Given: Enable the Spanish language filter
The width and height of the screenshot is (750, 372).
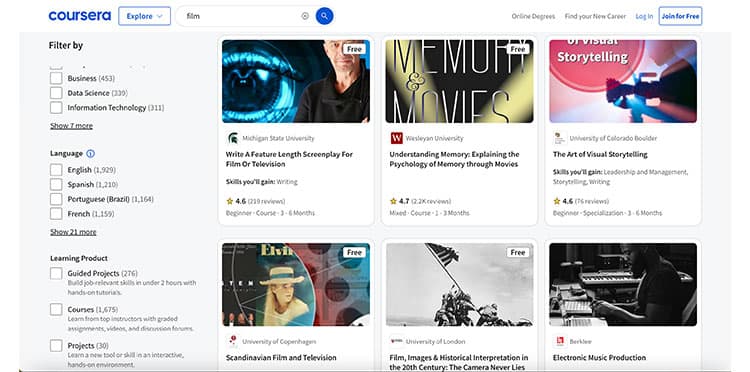Looking at the screenshot, I should [x=56, y=184].
